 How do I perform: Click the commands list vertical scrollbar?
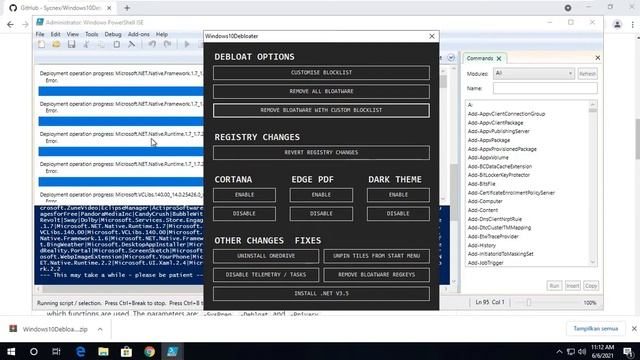click(x=593, y=183)
